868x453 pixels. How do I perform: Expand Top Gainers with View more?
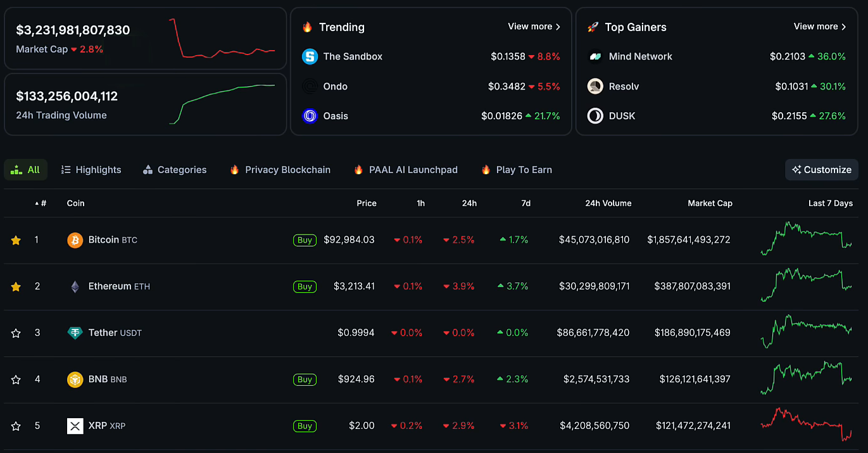819,27
